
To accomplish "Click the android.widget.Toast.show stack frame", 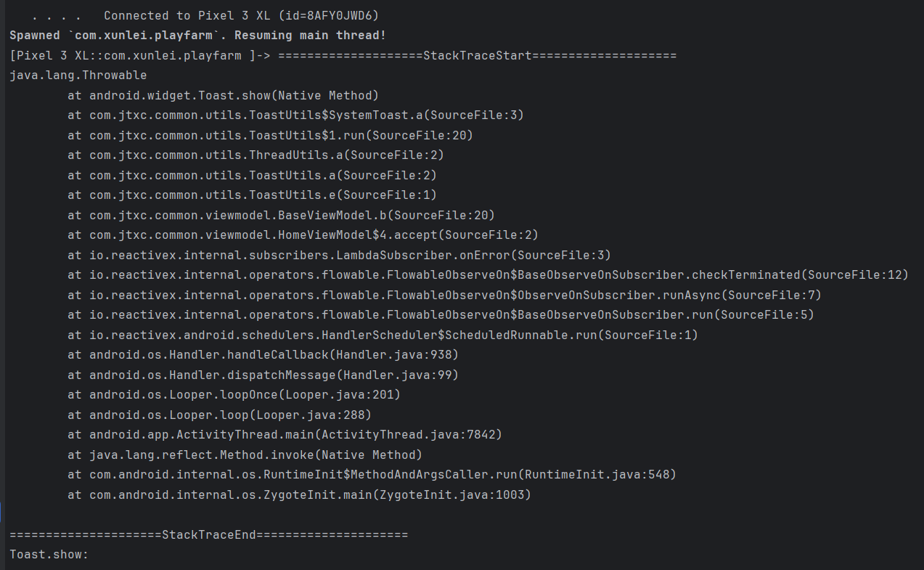I will click(223, 96).
